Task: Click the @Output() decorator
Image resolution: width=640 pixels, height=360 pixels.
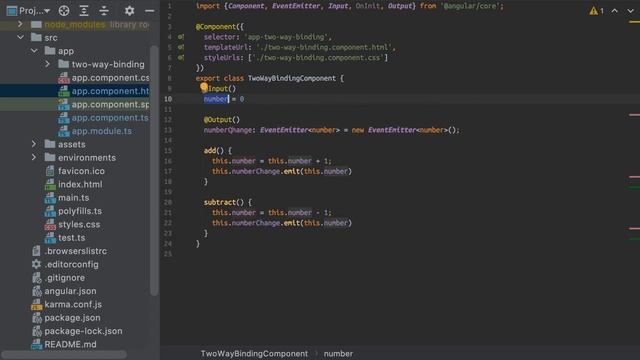Action: [222, 120]
